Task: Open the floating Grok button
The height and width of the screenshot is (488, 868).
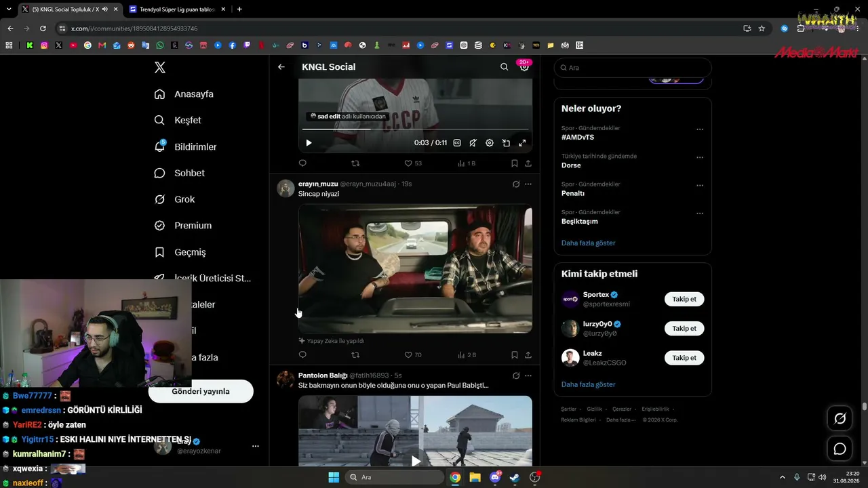Action: [x=840, y=419]
